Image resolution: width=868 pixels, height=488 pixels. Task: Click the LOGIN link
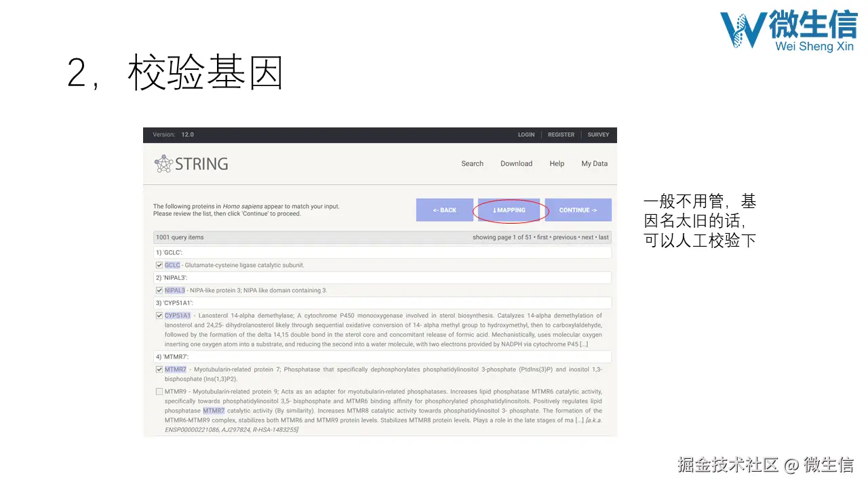(x=526, y=135)
